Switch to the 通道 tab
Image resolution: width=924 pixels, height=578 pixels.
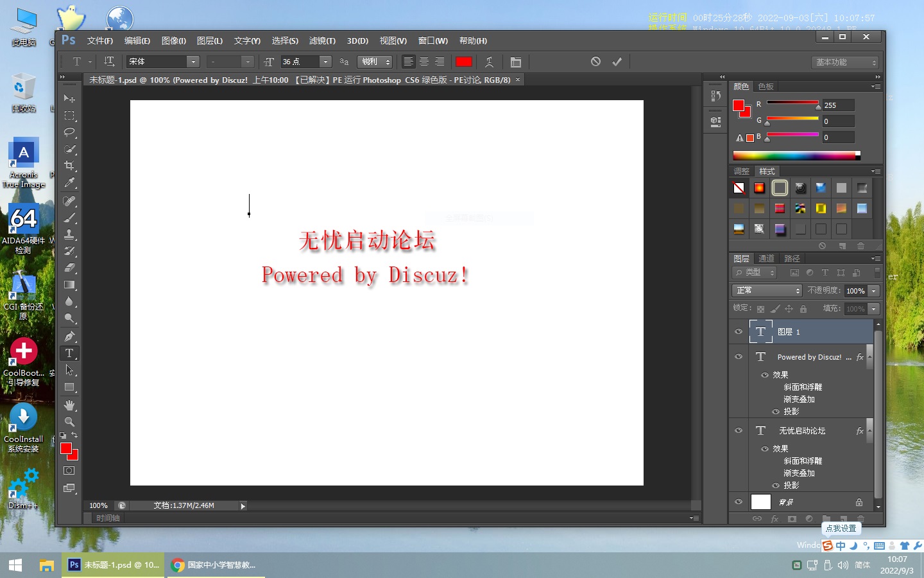point(766,258)
